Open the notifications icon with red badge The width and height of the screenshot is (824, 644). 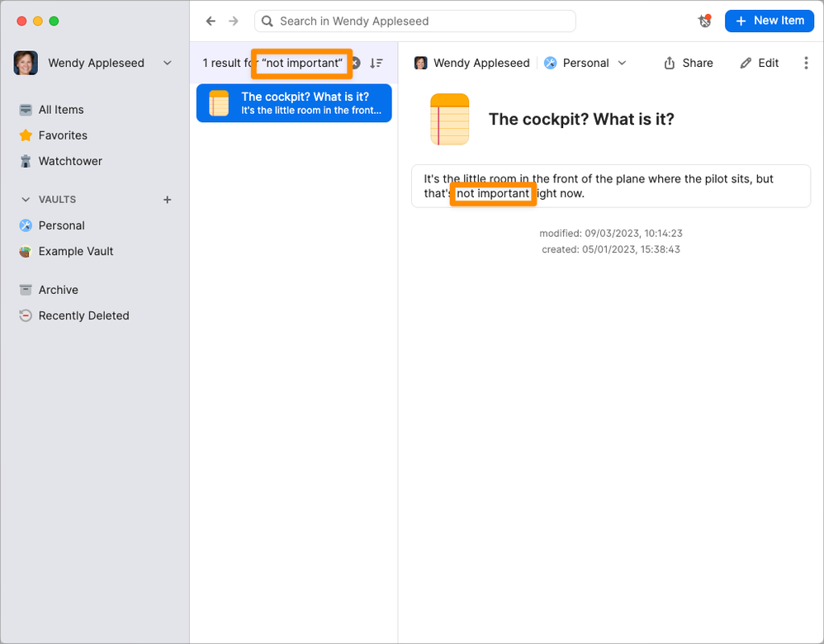[x=704, y=21]
